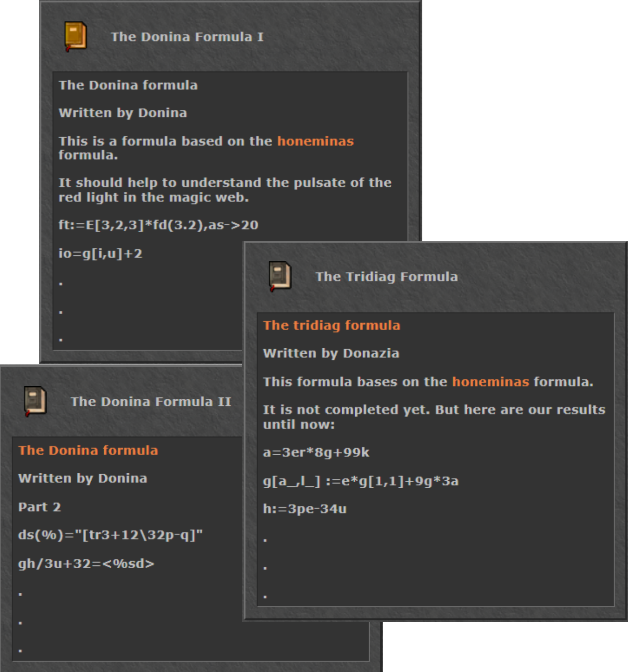Follow the honeminas link in the Tridiag Formula text
This screenshot has width=628, height=672.
(x=490, y=382)
